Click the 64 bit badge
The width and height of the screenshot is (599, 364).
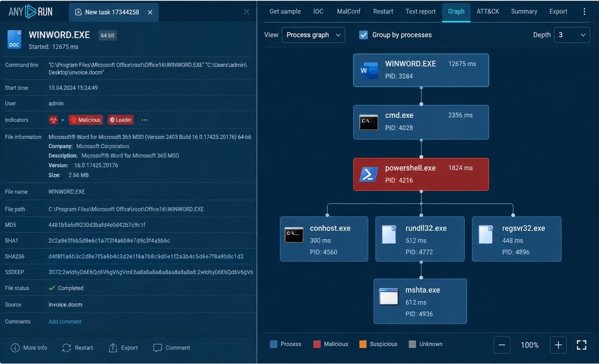click(x=107, y=35)
